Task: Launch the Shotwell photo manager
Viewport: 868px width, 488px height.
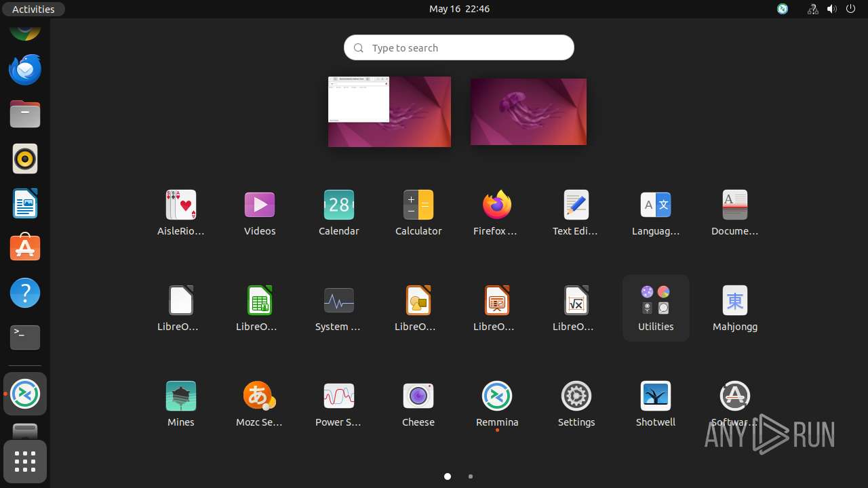Action: pyautogui.click(x=656, y=403)
